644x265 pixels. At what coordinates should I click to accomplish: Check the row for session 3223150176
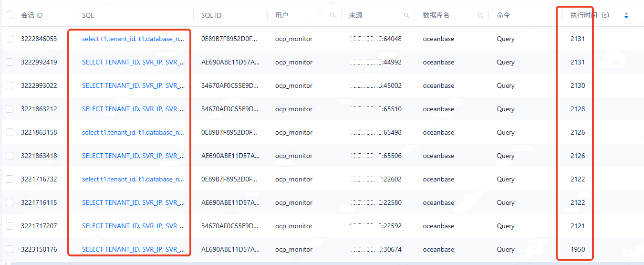(10, 249)
